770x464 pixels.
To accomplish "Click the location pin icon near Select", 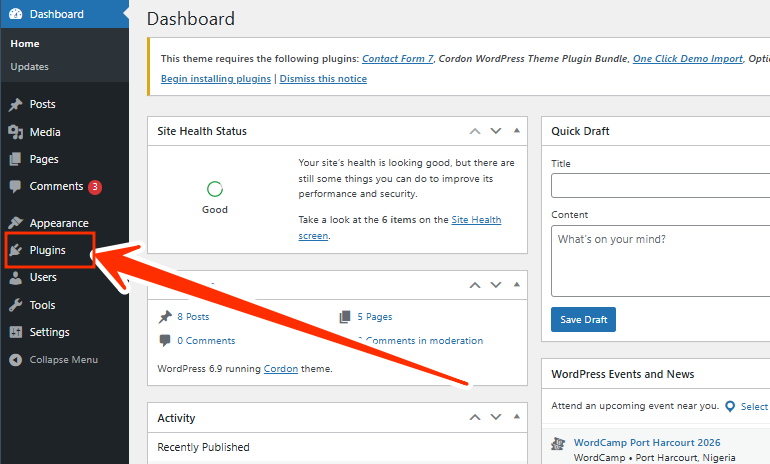I will point(730,407).
